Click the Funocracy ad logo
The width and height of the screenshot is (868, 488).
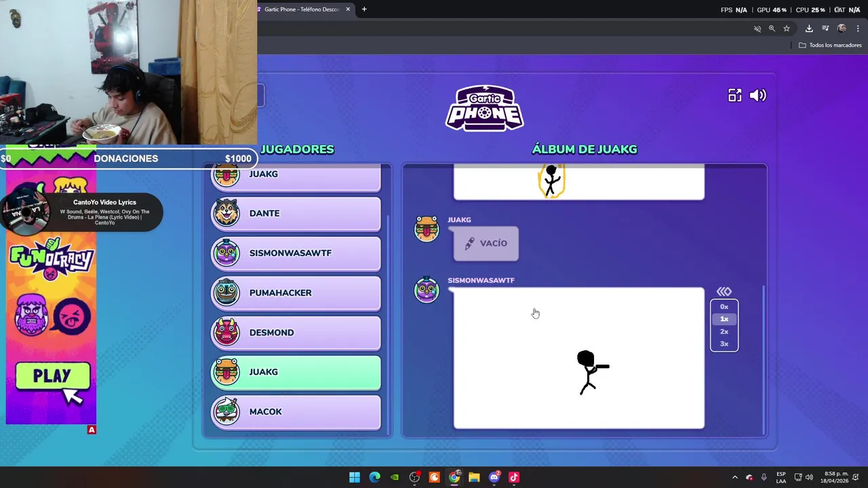coord(51,258)
